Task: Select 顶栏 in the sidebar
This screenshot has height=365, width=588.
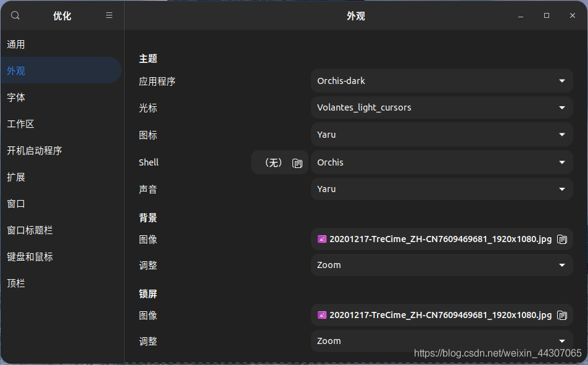Action: pos(61,283)
